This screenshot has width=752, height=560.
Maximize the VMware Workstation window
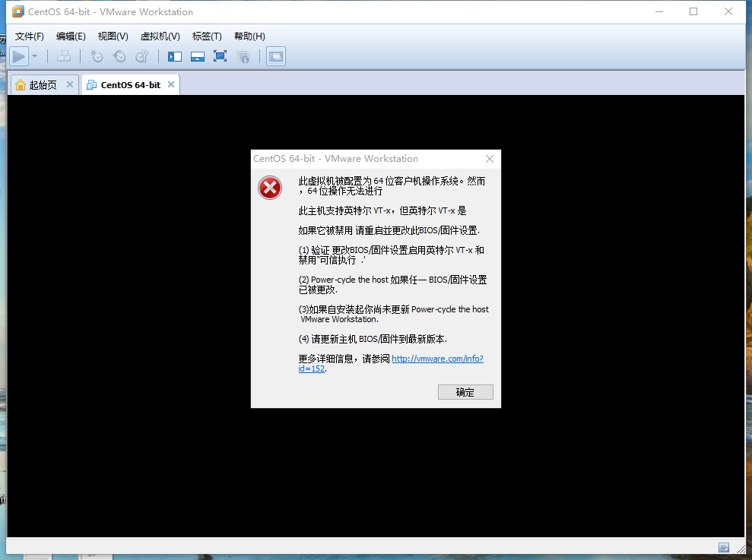pyautogui.click(x=693, y=11)
